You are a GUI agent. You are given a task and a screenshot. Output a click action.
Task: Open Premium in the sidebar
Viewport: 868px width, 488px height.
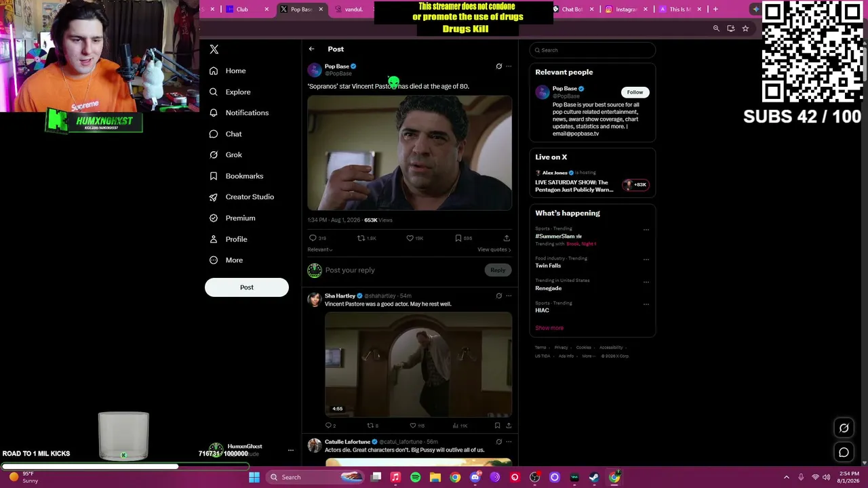[x=233, y=218]
